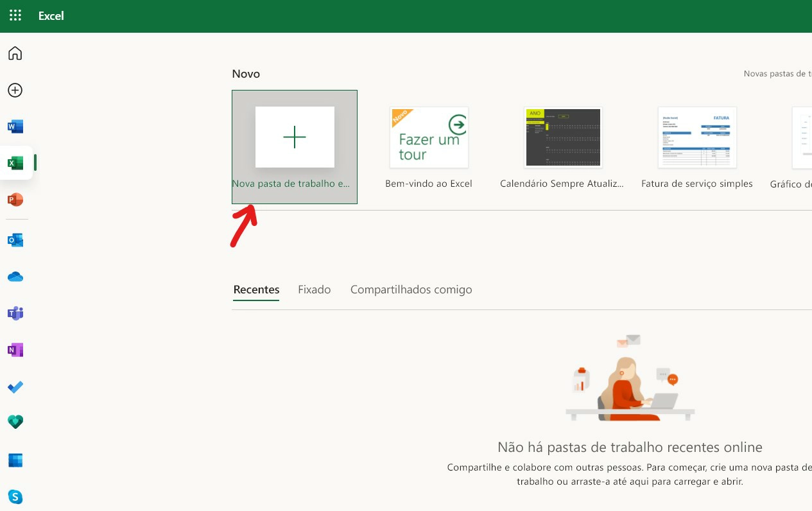Image resolution: width=812 pixels, height=511 pixels.
Task: Launch Skype from the sidebar
Action: (x=15, y=497)
